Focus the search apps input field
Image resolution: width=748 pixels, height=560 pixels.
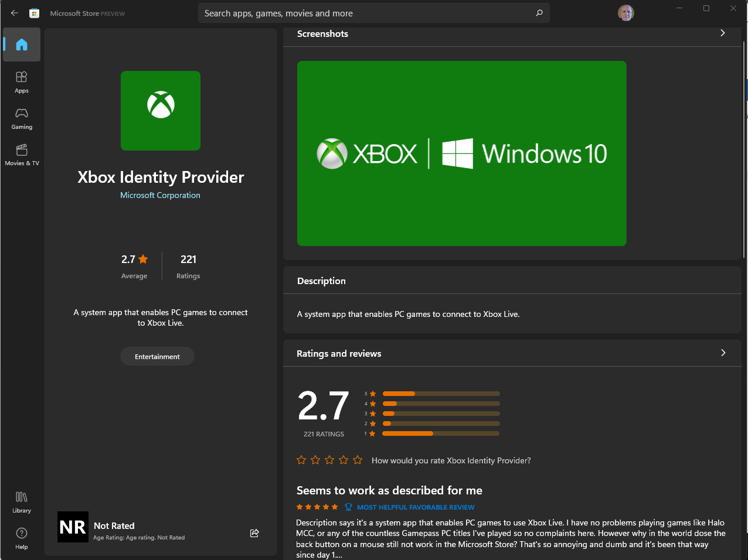(374, 13)
